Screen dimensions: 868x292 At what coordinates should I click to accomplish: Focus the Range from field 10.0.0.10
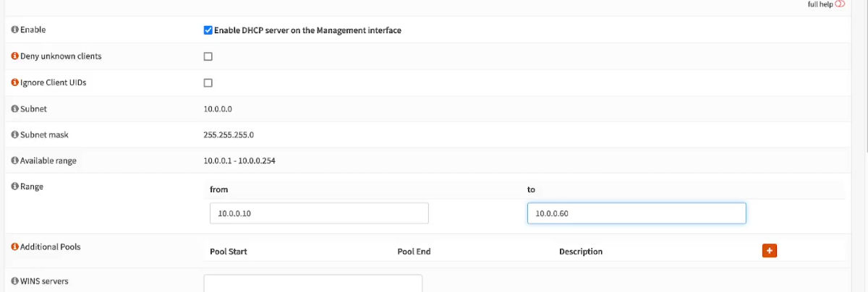coord(319,213)
